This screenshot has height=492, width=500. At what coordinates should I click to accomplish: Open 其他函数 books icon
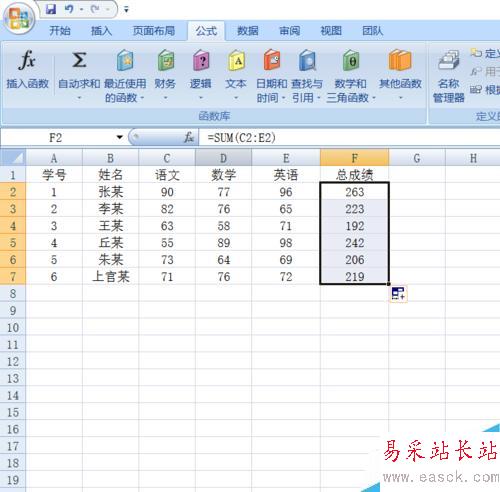coord(400,60)
